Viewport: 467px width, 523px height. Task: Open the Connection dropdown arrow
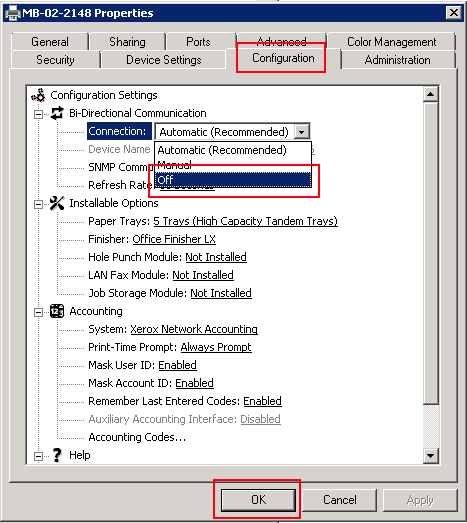tap(302, 132)
